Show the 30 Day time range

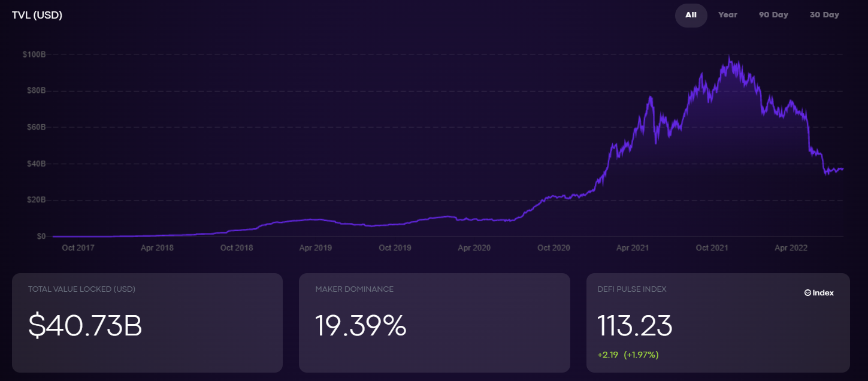[x=824, y=15]
